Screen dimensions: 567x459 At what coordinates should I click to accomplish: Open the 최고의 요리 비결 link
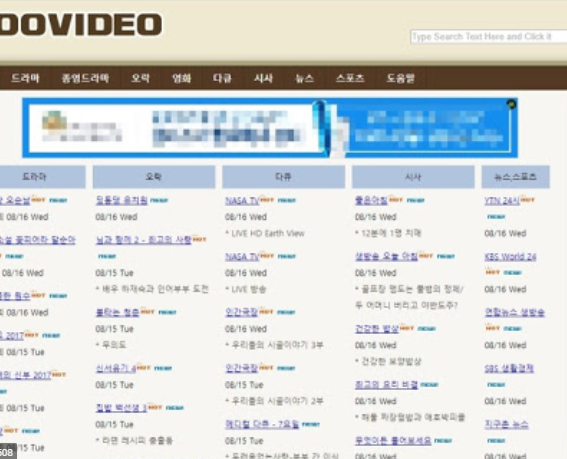pyautogui.click(x=386, y=384)
